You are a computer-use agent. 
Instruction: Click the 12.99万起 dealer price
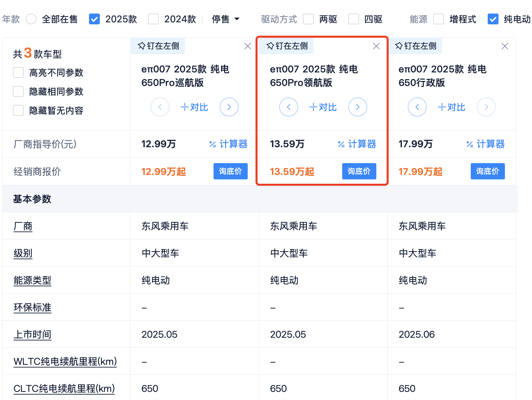[164, 172]
